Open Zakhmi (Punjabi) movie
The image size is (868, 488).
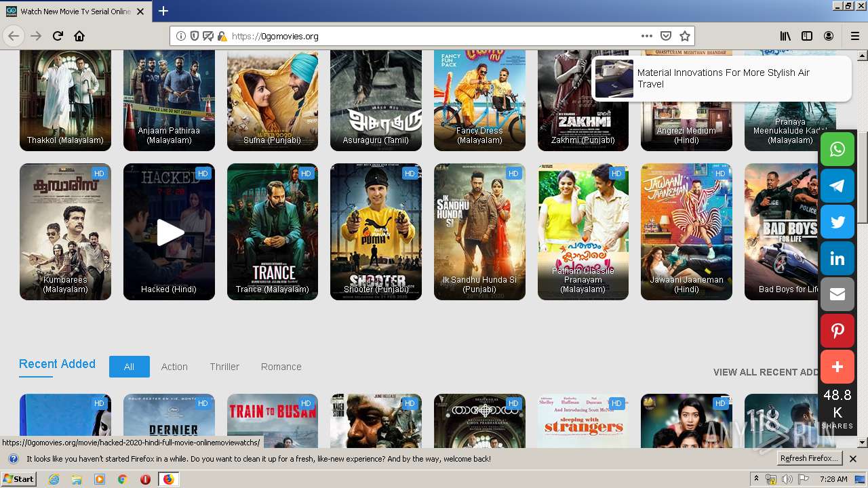(x=583, y=100)
